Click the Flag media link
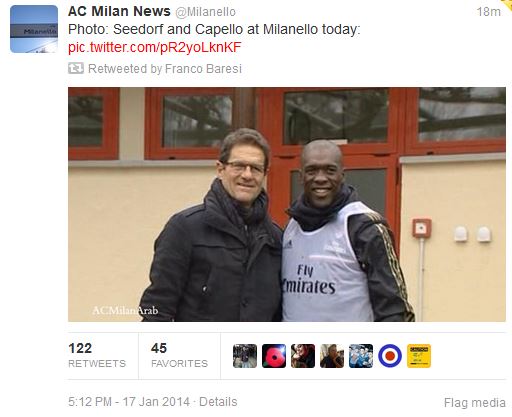 [x=475, y=403]
